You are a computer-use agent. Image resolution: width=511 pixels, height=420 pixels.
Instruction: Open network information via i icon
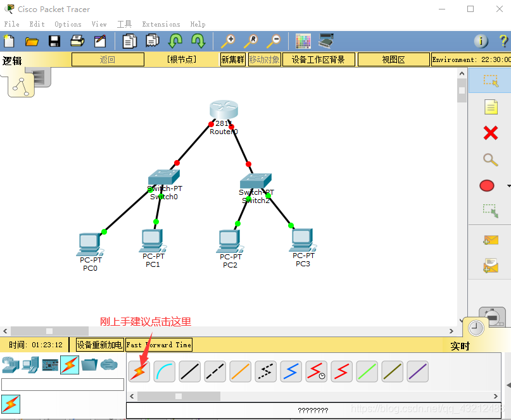point(481,41)
